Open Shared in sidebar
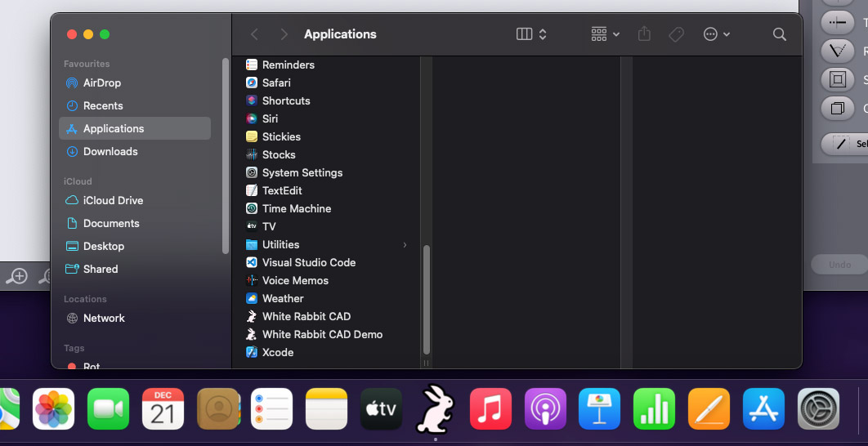This screenshot has height=446, width=868. click(135, 269)
